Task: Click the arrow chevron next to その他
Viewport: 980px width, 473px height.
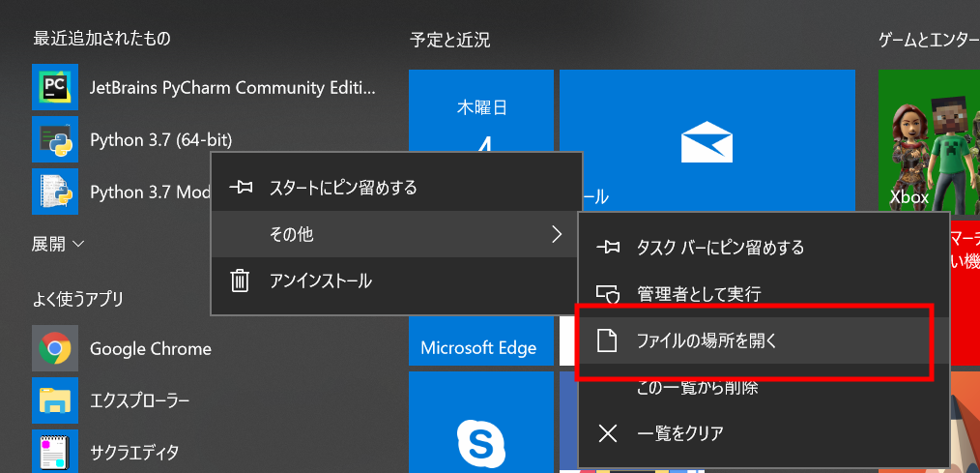Action: point(557,234)
